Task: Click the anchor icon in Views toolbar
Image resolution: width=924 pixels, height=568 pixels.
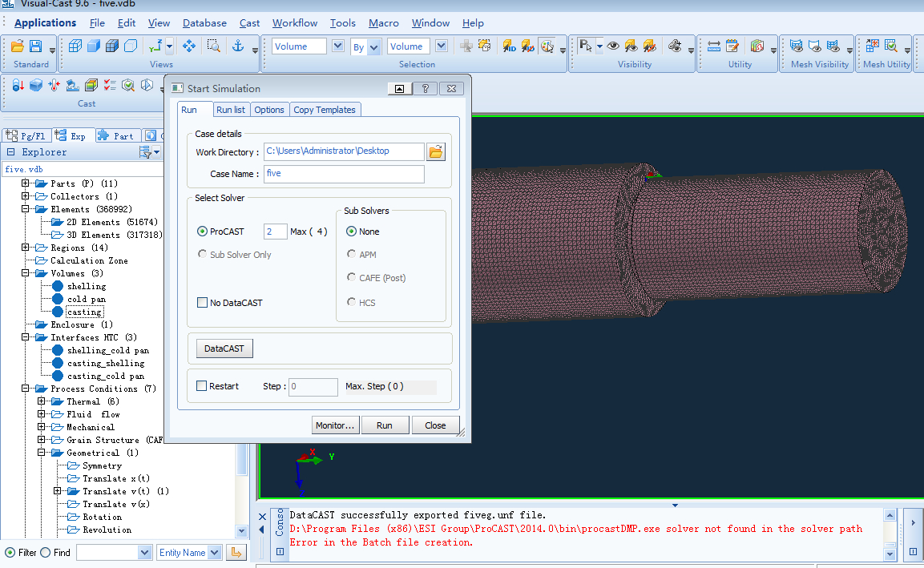Action: 237,46
